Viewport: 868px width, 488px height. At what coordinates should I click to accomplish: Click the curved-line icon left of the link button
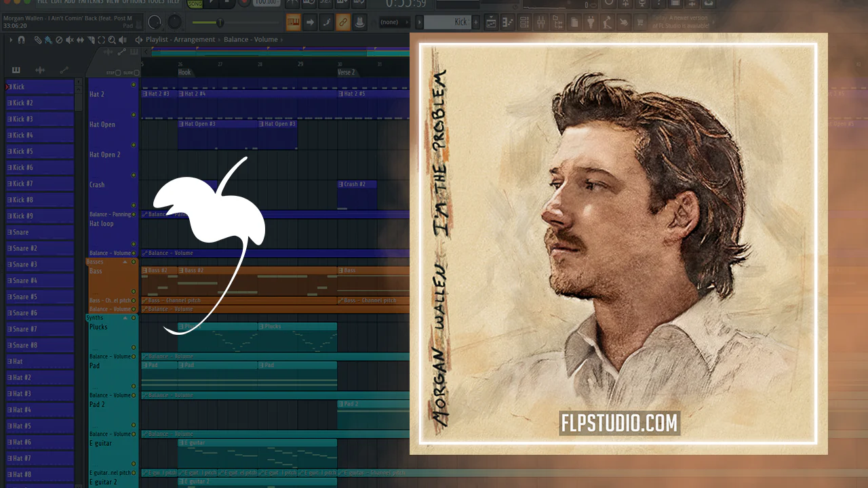326,22
